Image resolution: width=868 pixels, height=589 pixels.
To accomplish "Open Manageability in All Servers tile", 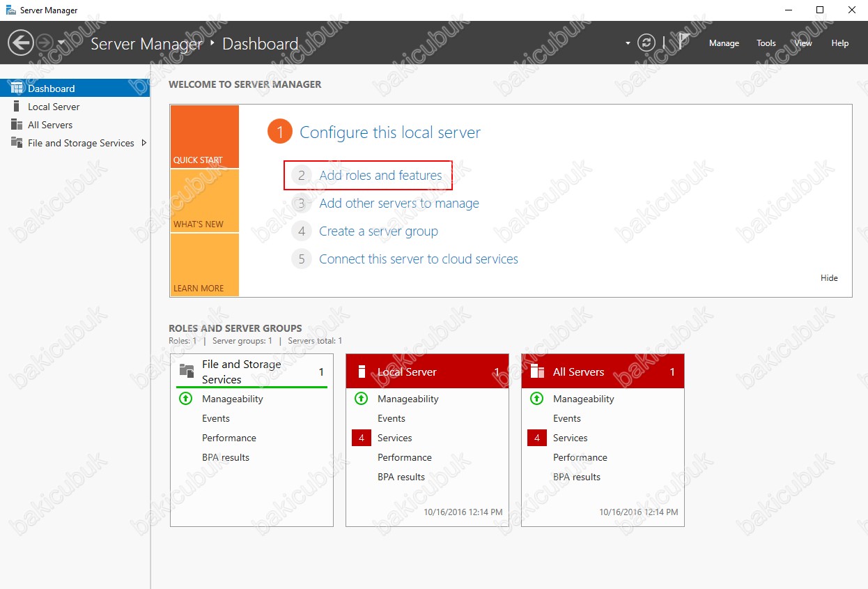I will (x=584, y=399).
